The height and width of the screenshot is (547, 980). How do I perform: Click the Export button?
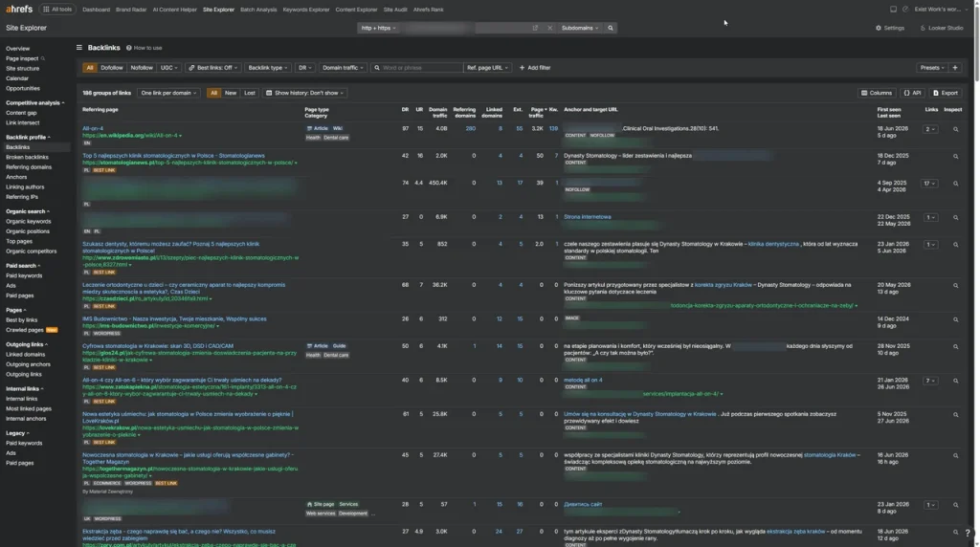tap(946, 93)
